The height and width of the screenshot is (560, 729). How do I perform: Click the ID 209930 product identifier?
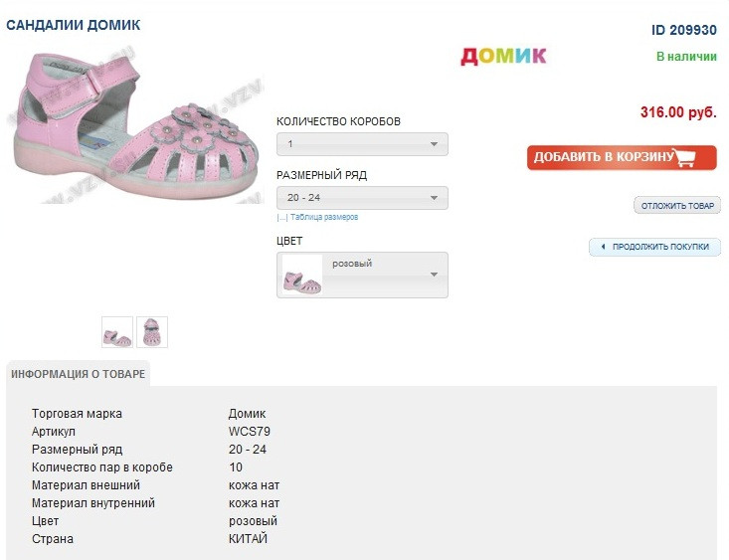(x=684, y=30)
